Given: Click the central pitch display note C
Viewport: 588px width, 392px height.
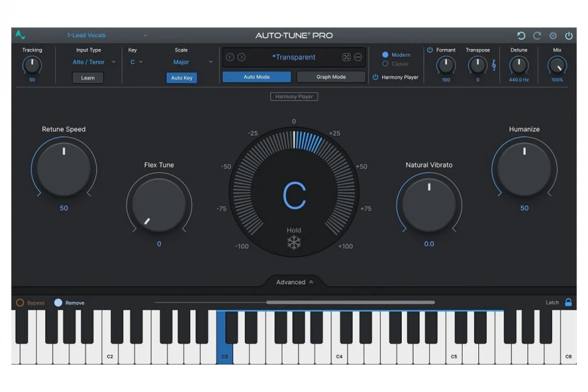Looking at the screenshot, I should [295, 195].
